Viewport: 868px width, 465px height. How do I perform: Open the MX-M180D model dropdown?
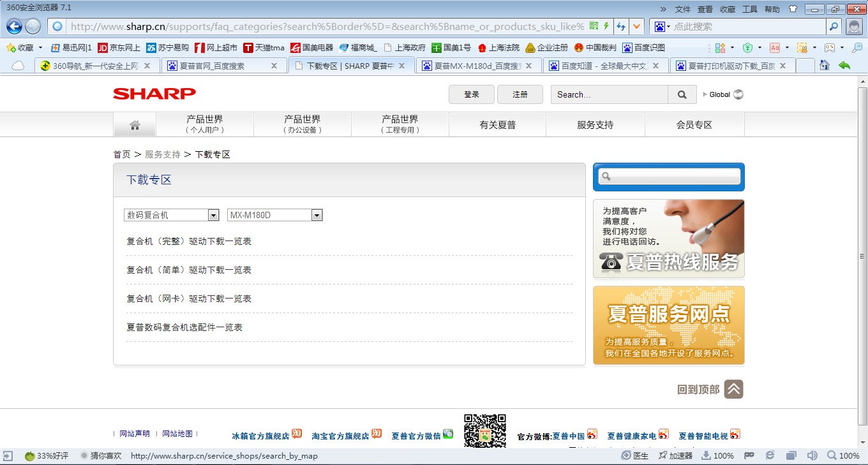274,215
